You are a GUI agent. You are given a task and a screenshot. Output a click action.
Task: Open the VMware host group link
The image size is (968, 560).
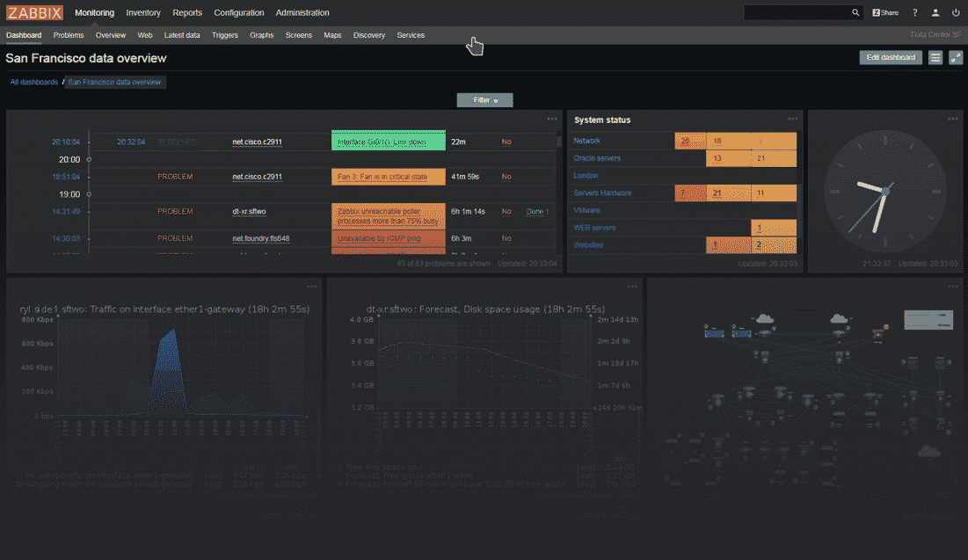[x=586, y=210]
